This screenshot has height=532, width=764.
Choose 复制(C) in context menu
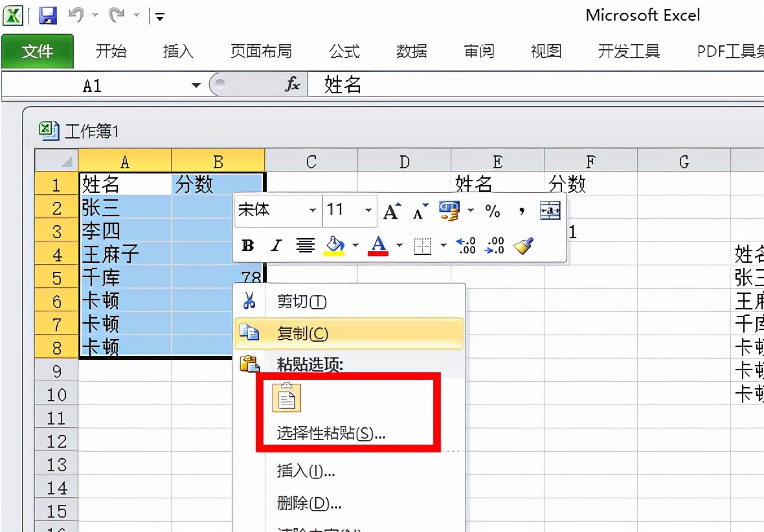[x=350, y=334]
